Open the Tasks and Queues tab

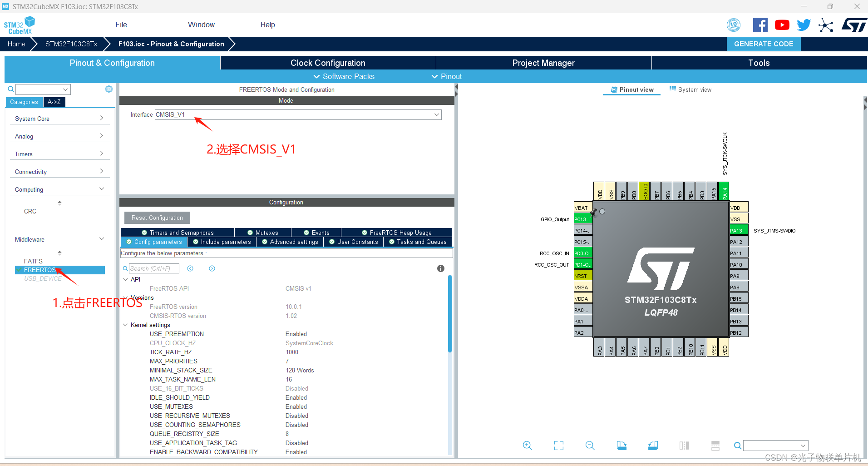coord(418,242)
